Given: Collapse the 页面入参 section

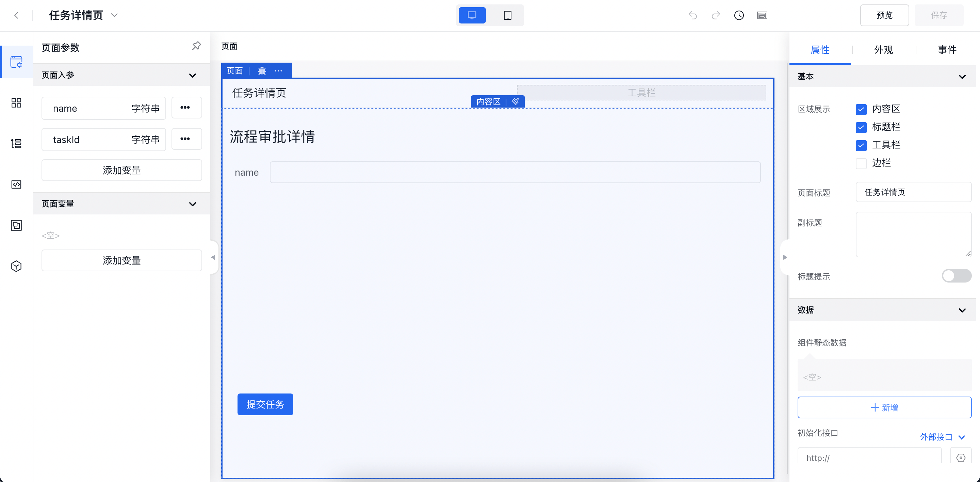Looking at the screenshot, I should [x=193, y=75].
